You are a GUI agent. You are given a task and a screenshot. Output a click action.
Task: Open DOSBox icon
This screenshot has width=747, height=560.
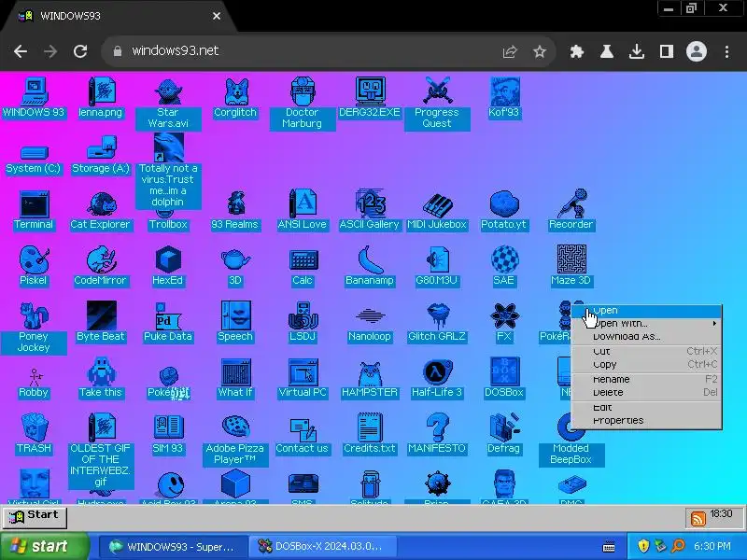tap(504, 372)
